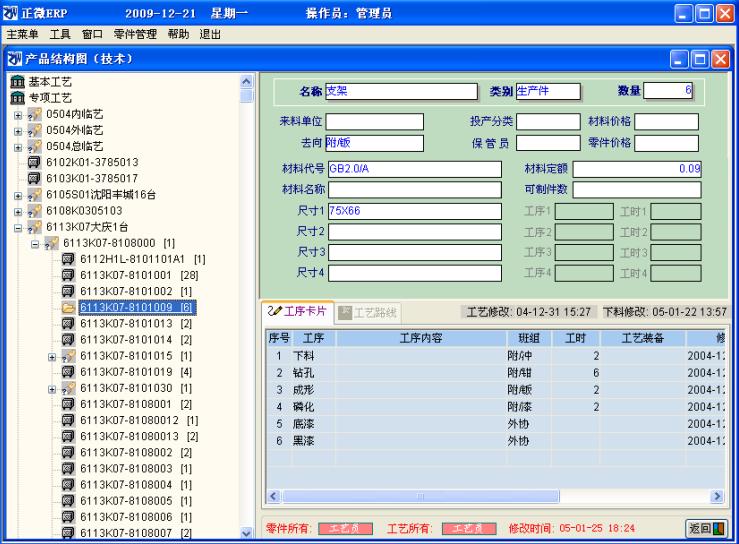The image size is (739, 544).
Task: Click the red 工艺员 button after 零件所有
Action: pos(345,528)
